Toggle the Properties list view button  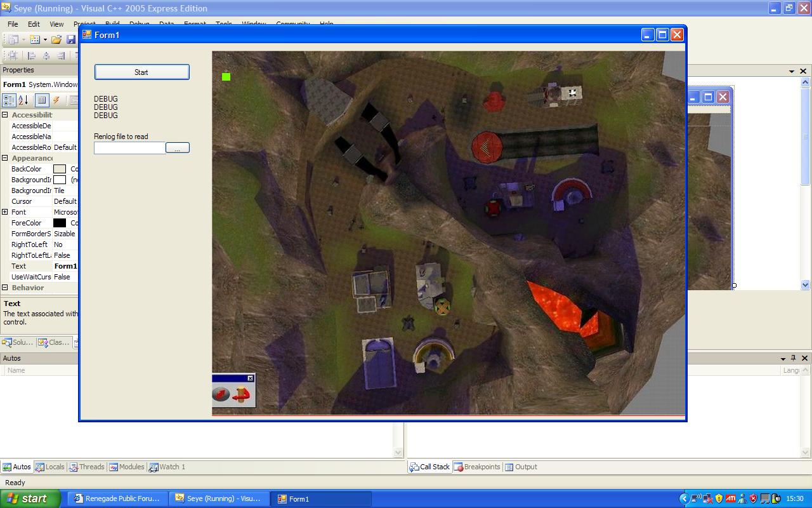pyautogui.click(x=42, y=100)
